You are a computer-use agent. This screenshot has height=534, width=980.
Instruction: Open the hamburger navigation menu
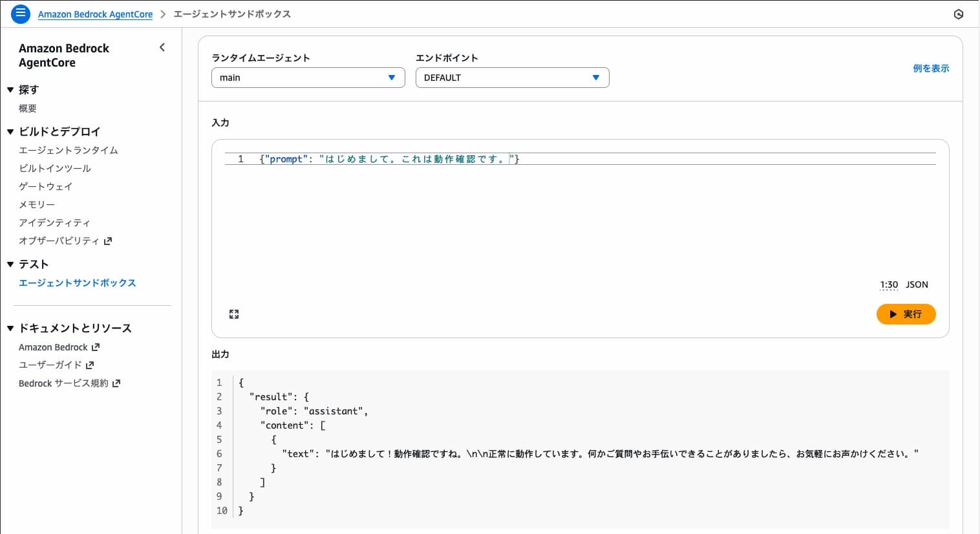point(21,14)
